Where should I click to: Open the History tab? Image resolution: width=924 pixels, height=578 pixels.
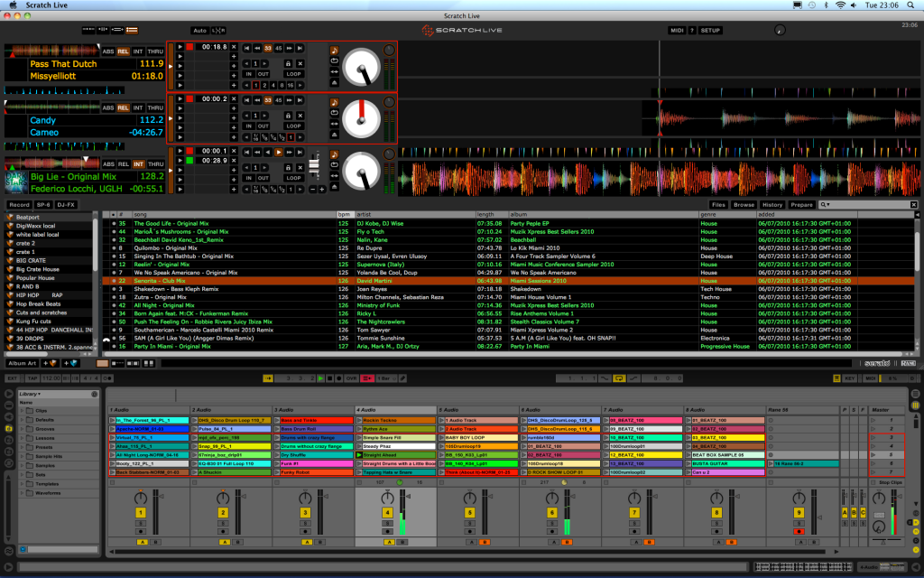[772, 205]
